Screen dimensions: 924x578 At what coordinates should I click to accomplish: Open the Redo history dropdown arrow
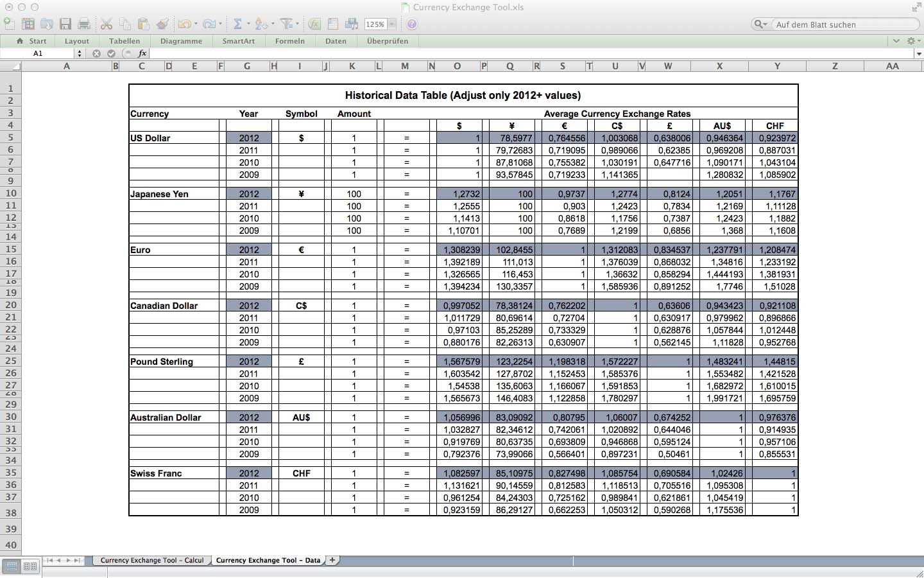(220, 24)
